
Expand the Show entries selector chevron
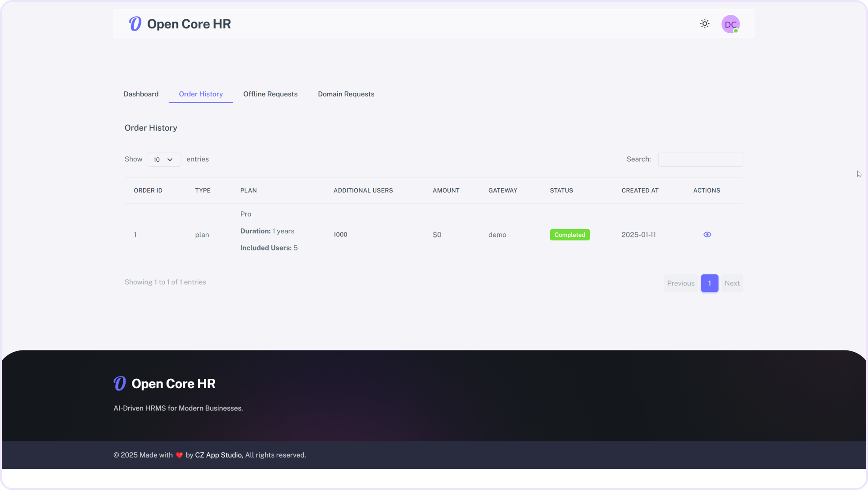pyautogui.click(x=170, y=159)
